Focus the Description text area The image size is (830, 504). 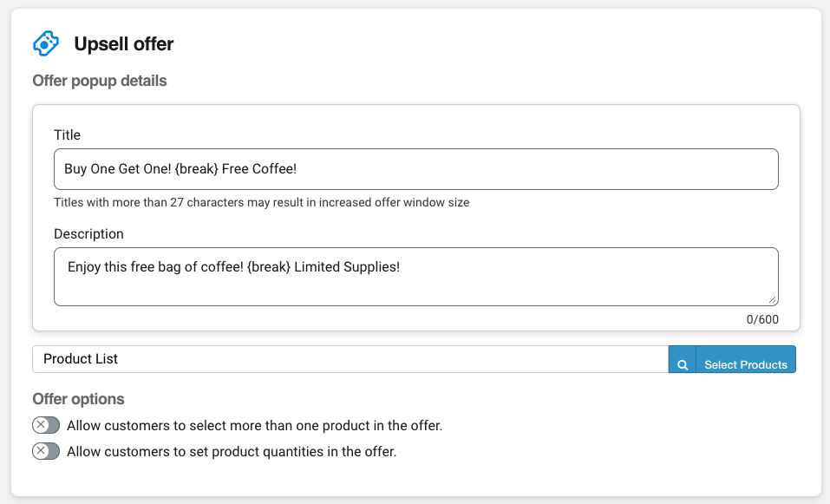[x=416, y=277]
